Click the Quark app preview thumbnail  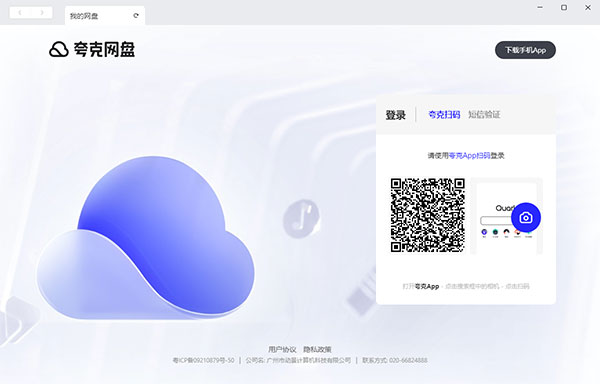point(507,216)
